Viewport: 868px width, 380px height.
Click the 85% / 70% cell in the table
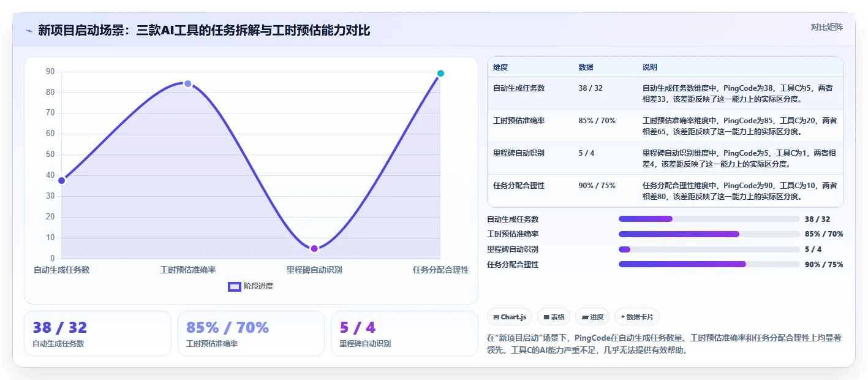[597, 121]
